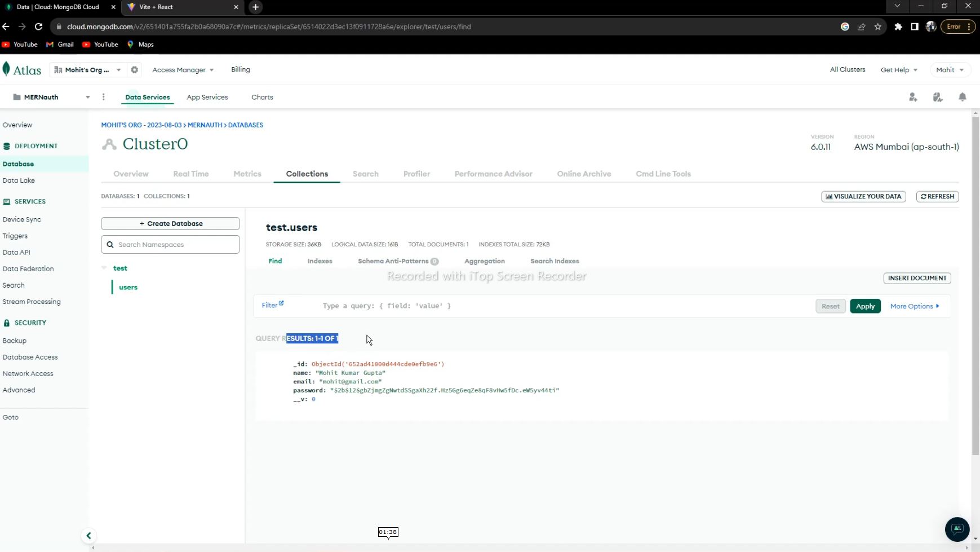Toggle the Schema Anti-Patterns badge

pyautogui.click(x=434, y=261)
